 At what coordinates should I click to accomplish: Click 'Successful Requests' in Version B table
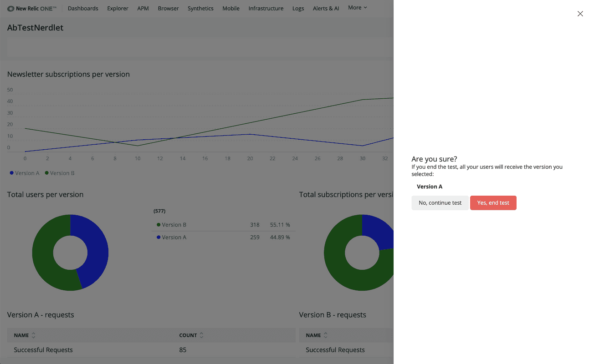[x=335, y=350]
